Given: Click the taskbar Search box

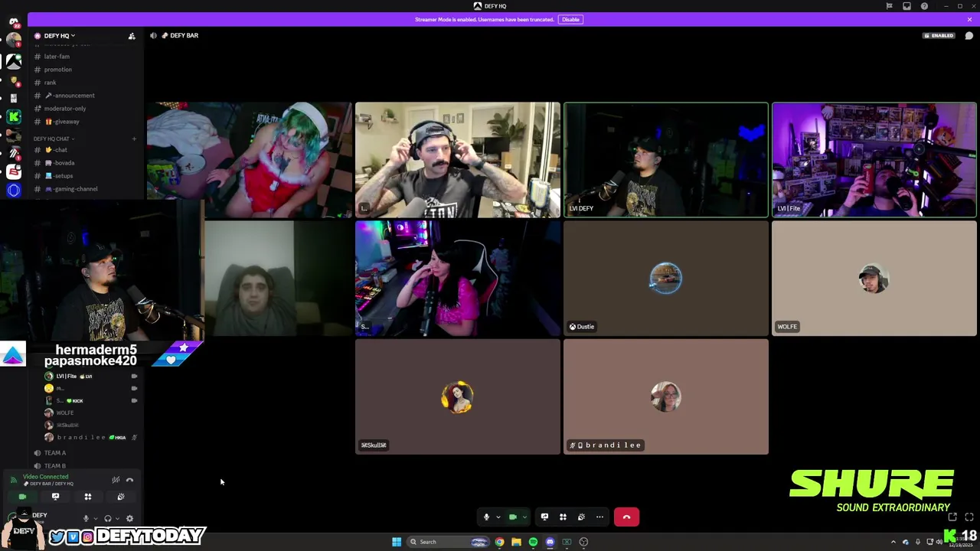Looking at the screenshot, I should click(x=447, y=542).
